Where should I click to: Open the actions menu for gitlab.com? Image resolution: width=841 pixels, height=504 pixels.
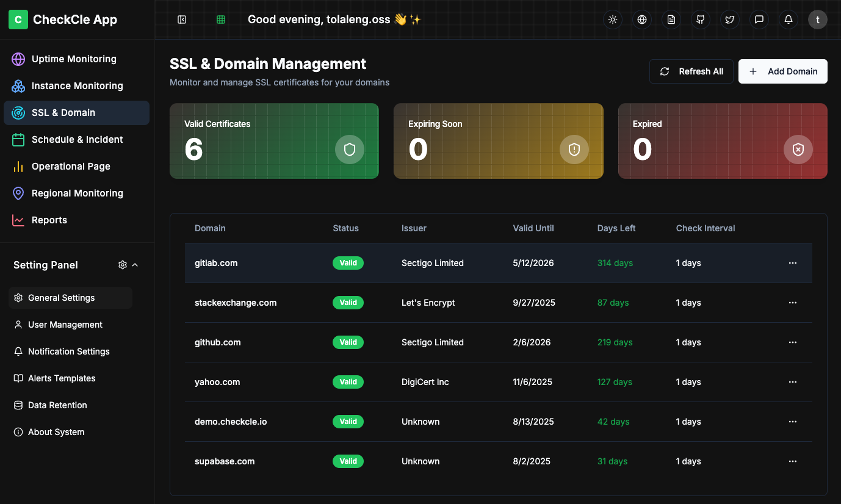click(792, 262)
